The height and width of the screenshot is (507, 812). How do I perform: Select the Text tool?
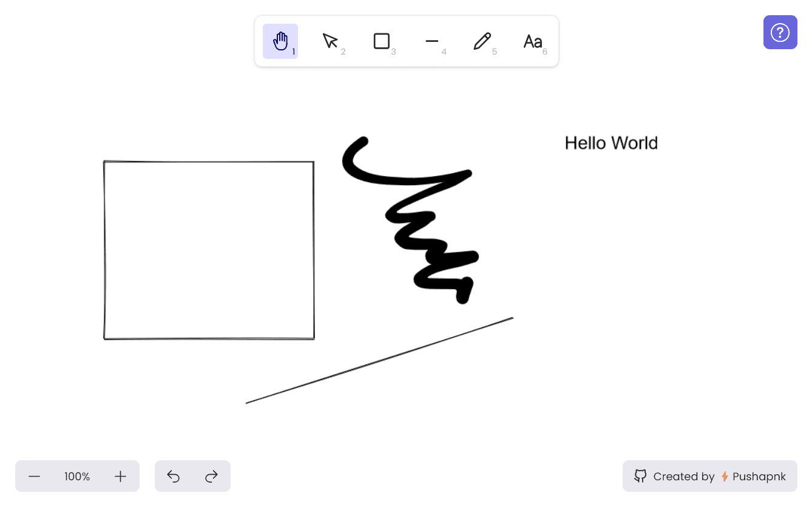(533, 41)
